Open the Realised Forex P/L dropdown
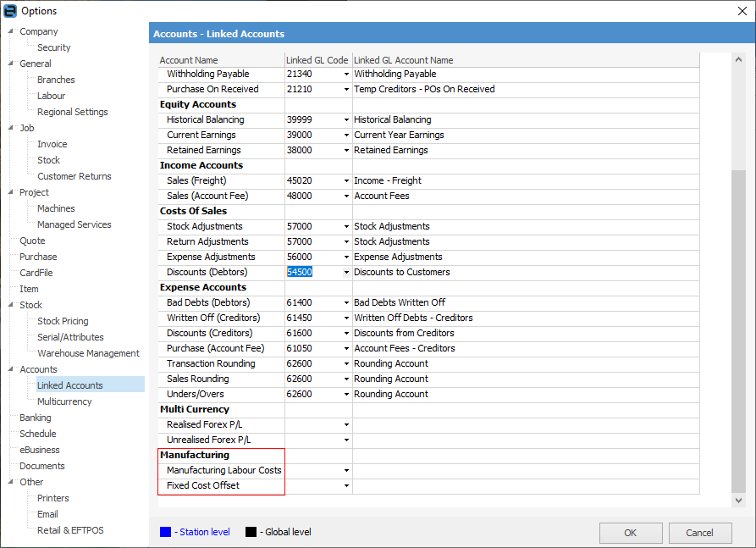756x548 pixels. point(345,424)
